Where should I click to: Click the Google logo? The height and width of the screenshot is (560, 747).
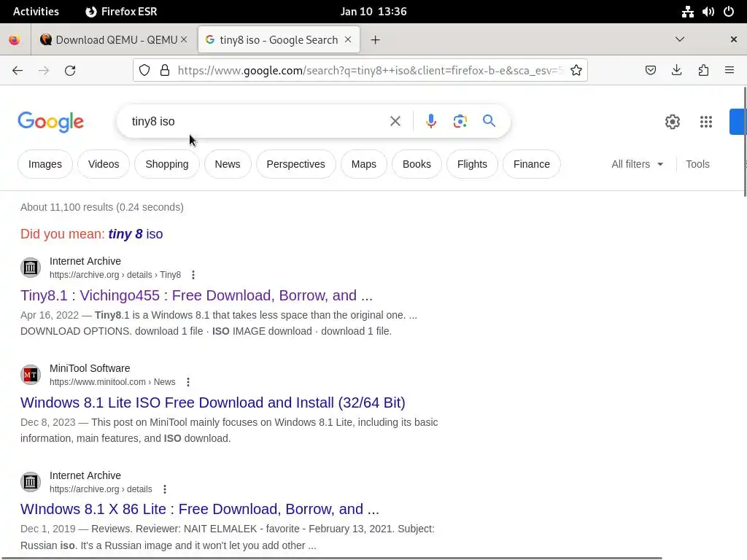click(50, 122)
